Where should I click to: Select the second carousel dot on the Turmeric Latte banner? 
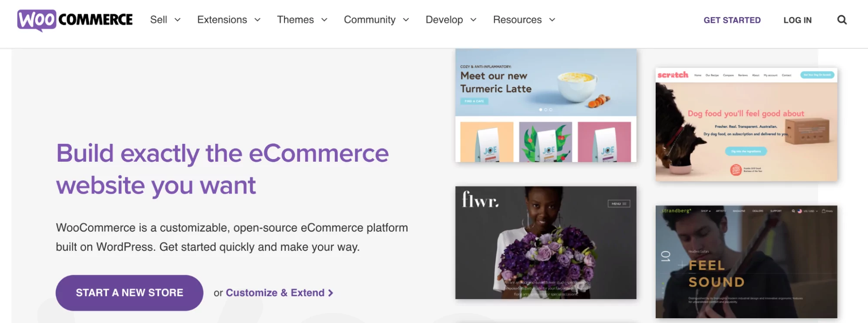545,110
